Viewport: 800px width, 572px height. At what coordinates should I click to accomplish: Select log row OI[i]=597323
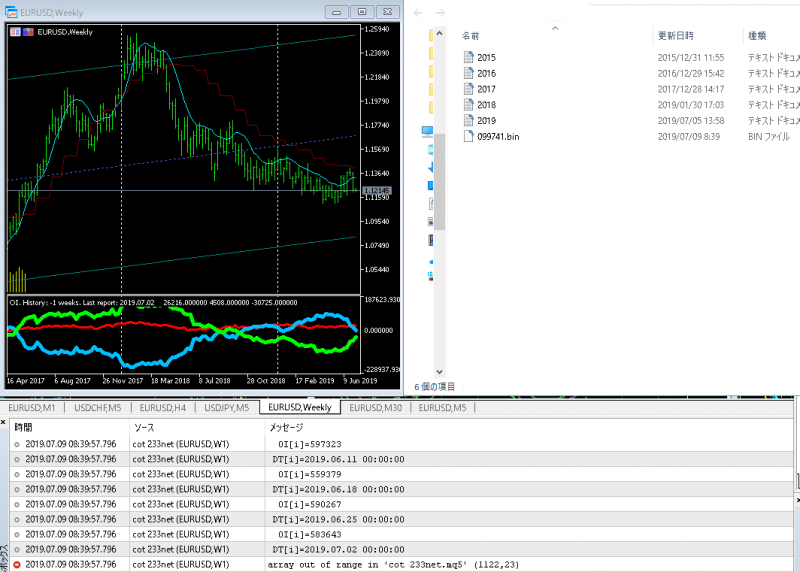point(401,444)
